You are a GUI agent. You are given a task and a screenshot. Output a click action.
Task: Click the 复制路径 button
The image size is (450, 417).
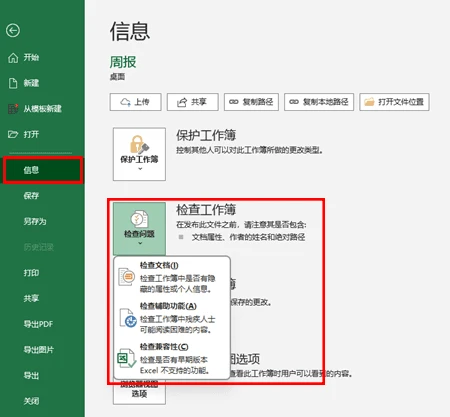[x=251, y=102]
